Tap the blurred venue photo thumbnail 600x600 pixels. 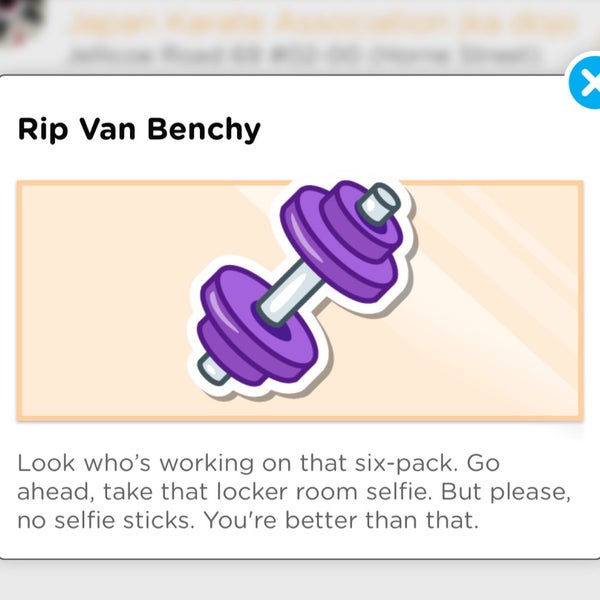point(21,21)
